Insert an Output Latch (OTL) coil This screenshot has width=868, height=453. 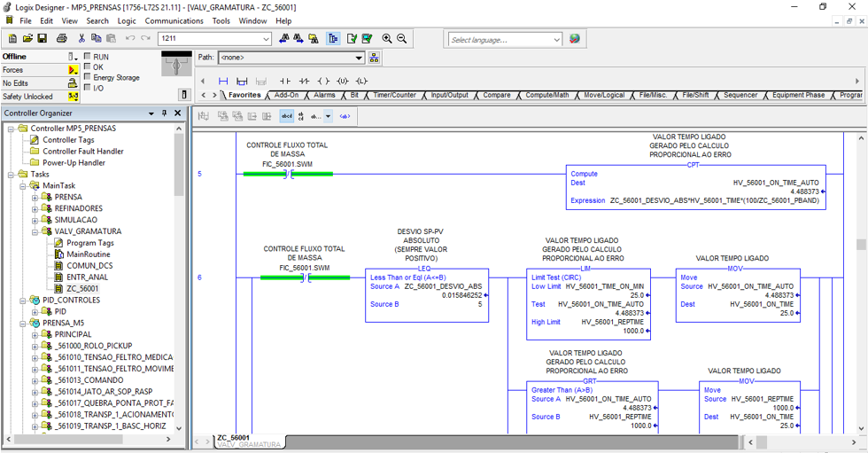[x=361, y=81]
